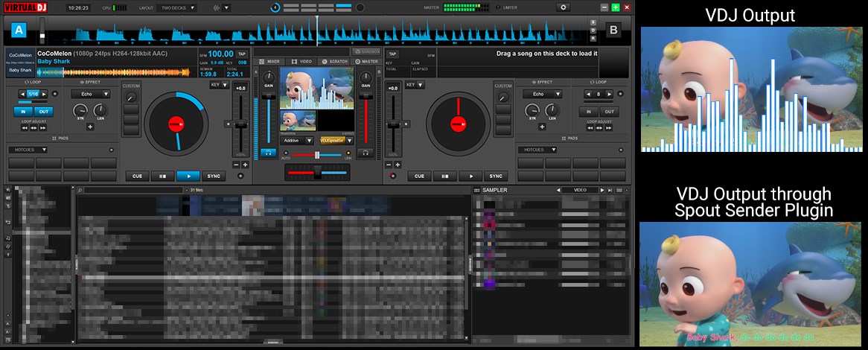Click deck A loop adjust forward arrows
Screen dimensions: 868x350
coord(43,128)
